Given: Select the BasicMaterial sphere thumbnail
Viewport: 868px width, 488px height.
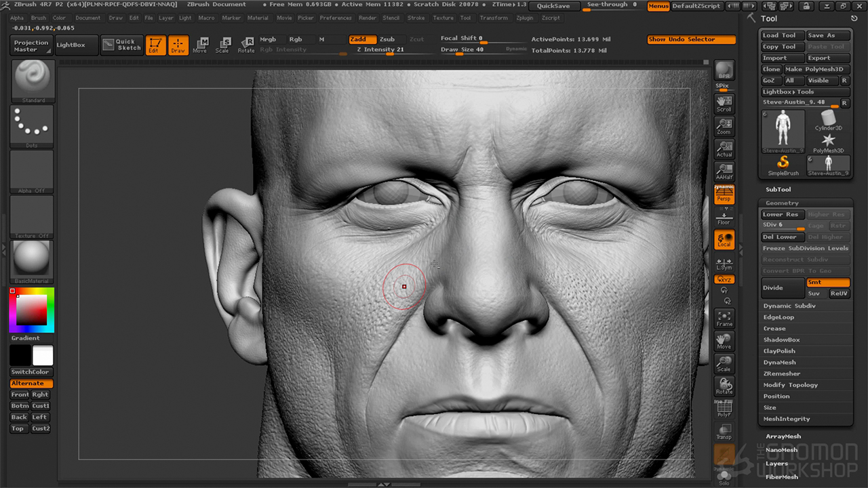Looking at the screenshot, I should (x=33, y=260).
